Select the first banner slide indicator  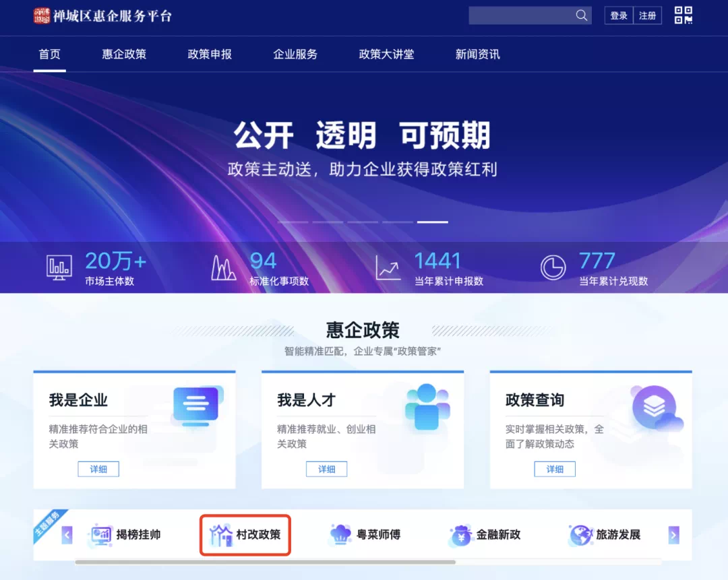293,222
